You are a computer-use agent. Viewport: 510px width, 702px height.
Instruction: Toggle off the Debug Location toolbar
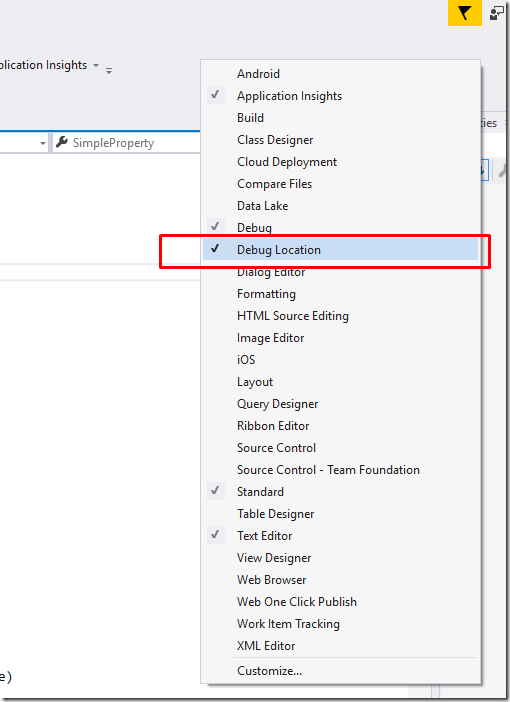[x=340, y=249]
